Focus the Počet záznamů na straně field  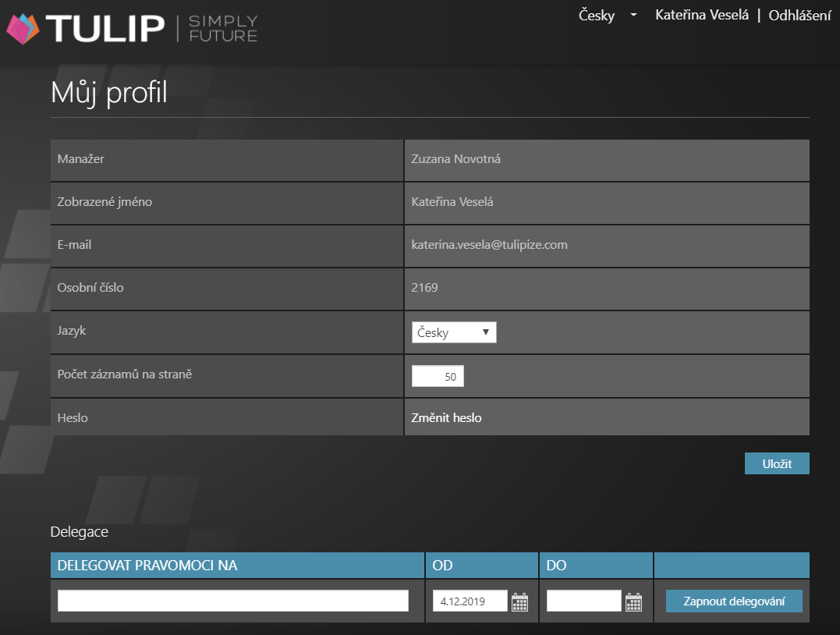tap(438, 376)
